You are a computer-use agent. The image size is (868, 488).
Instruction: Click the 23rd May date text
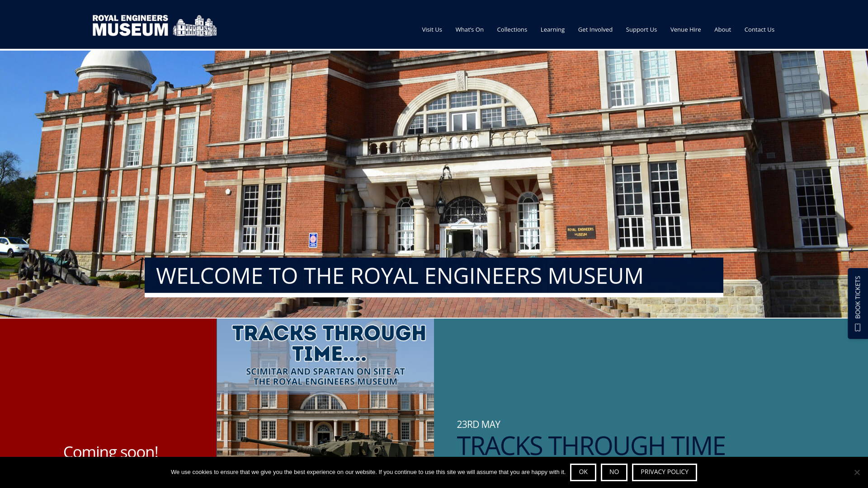click(x=478, y=424)
